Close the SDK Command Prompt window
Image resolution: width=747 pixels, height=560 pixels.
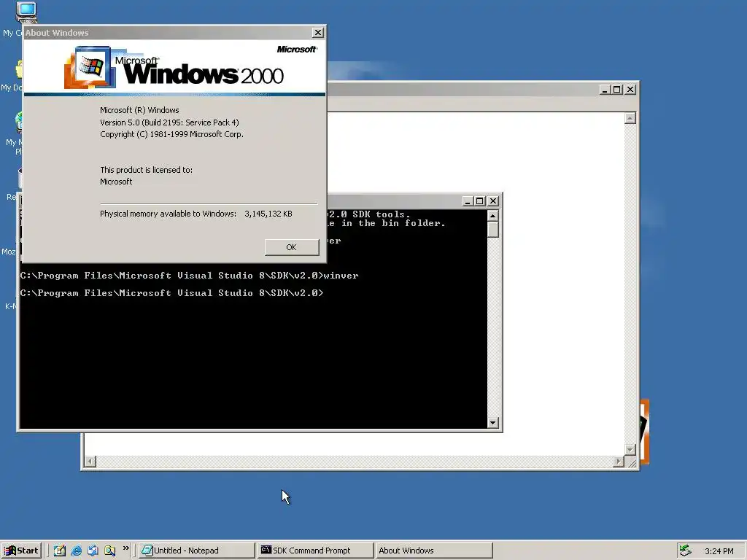tap(493, 201)
